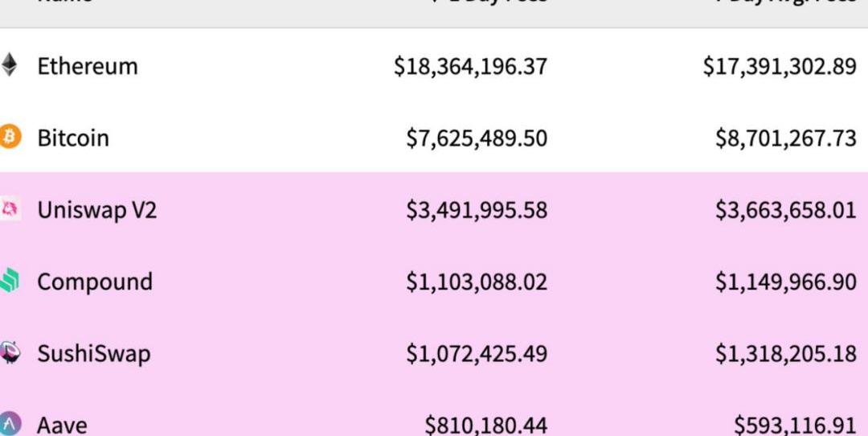Open the Aave project name link
868x436 pixels.
(x=62, y=424)
